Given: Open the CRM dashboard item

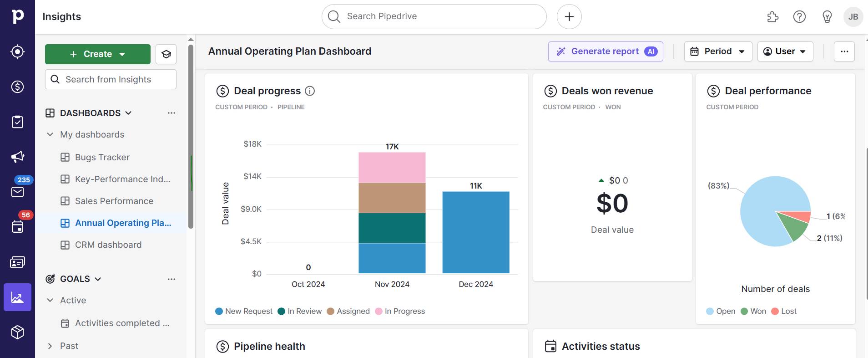Looking at the screenshot, I should pyautogui.click(x=108, y=245).
